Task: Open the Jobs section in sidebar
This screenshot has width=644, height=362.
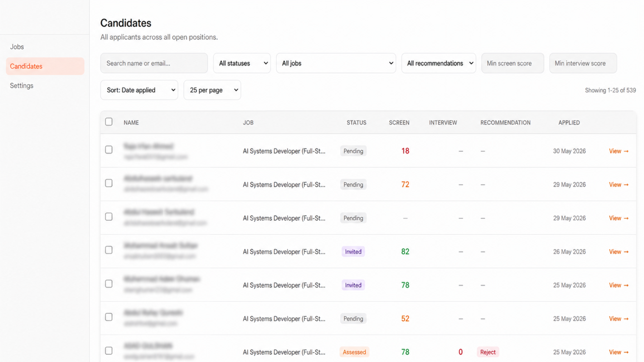Action: pos(17,47)
